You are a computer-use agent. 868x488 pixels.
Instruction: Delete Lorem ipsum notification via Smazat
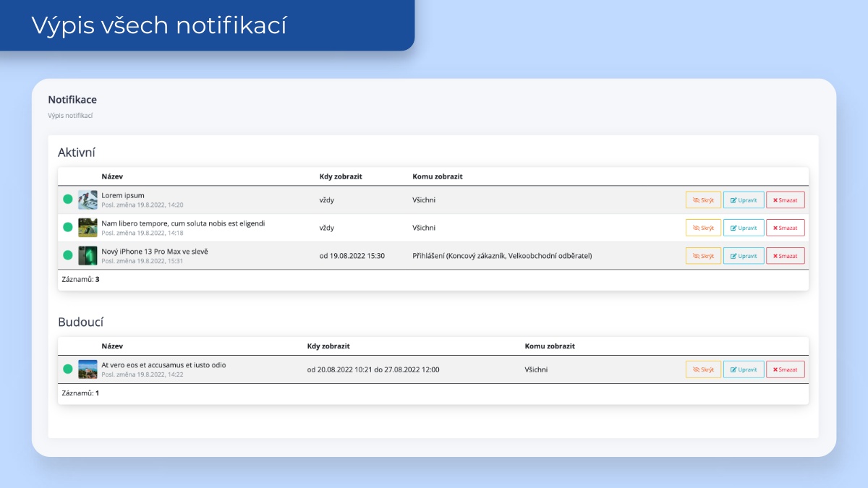click(x=785, y=200)
